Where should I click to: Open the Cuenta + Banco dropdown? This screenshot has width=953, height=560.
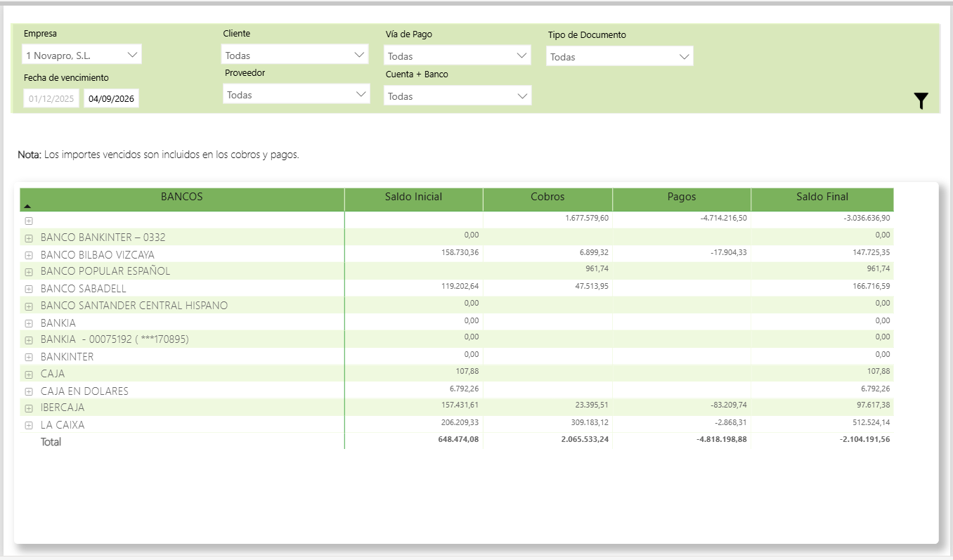[457, 96]
